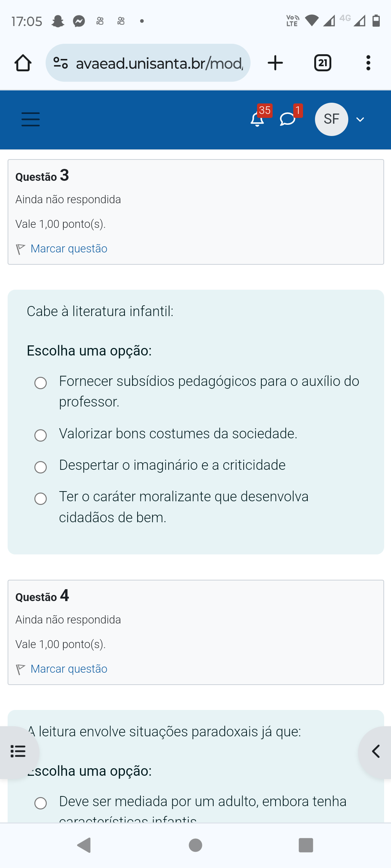Screen dimensions: 391x868
Task: Select 'Ter o caráter moralizante' option
Action: click(x=41, y=499)
